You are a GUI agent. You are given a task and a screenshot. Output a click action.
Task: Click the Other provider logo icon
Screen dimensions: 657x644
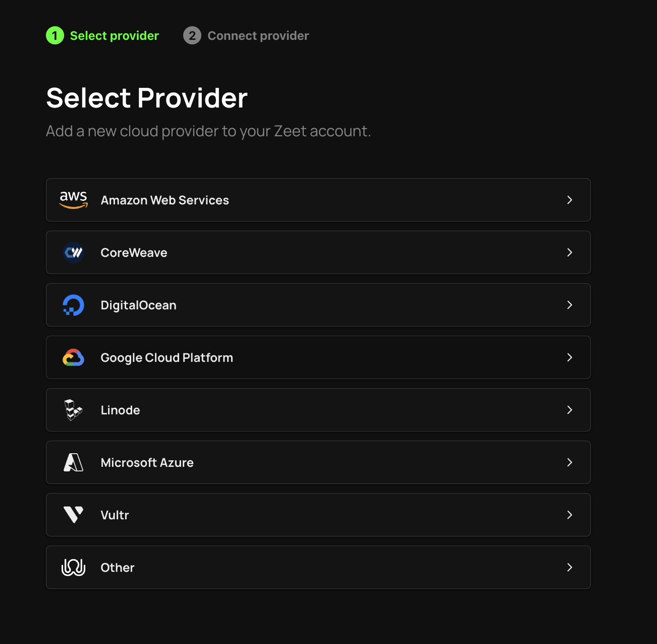74,567
